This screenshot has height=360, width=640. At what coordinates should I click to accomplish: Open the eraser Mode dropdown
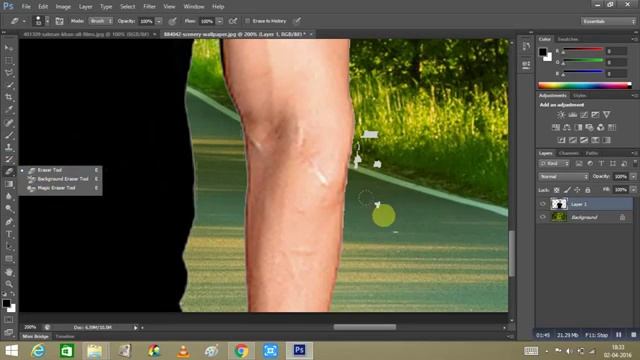tap(100, 21)
